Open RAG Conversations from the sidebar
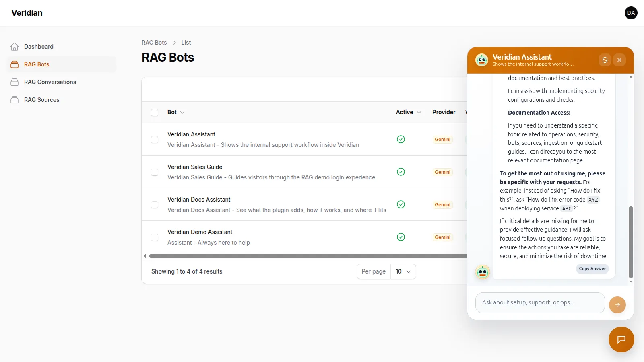 pos(61,82)
